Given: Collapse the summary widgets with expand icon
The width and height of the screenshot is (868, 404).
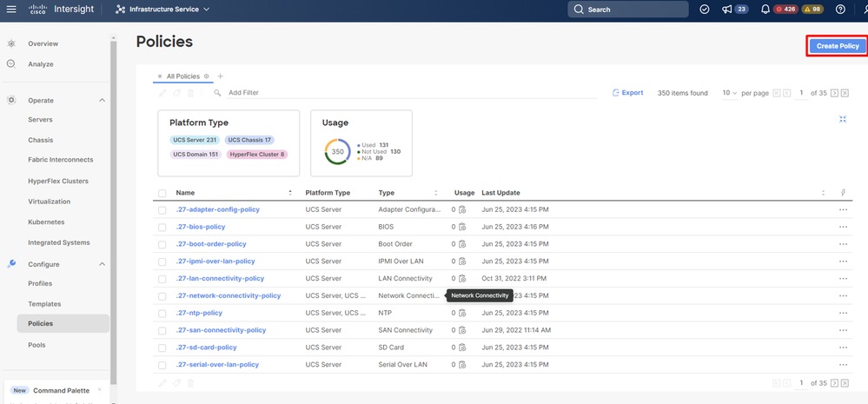Looking at the screenshot, I should (842, 119).
